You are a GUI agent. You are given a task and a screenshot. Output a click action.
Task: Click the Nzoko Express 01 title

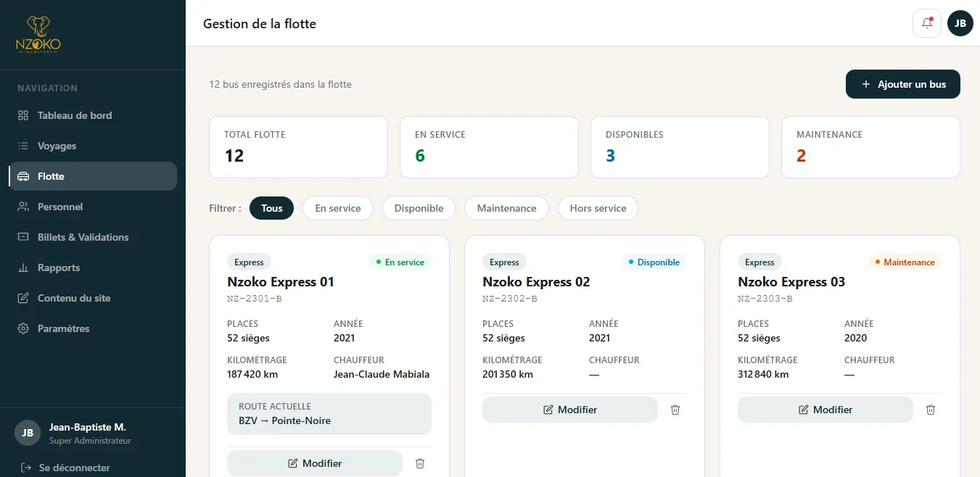281,282
